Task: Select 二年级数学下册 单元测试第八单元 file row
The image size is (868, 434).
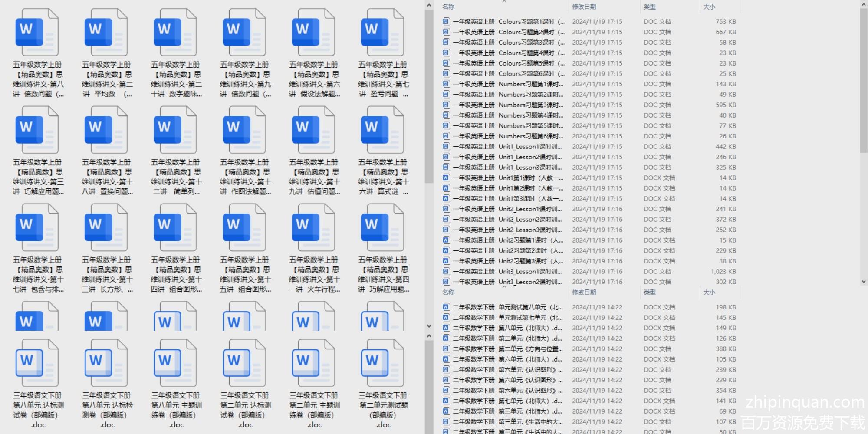Action: pos(508,307)
